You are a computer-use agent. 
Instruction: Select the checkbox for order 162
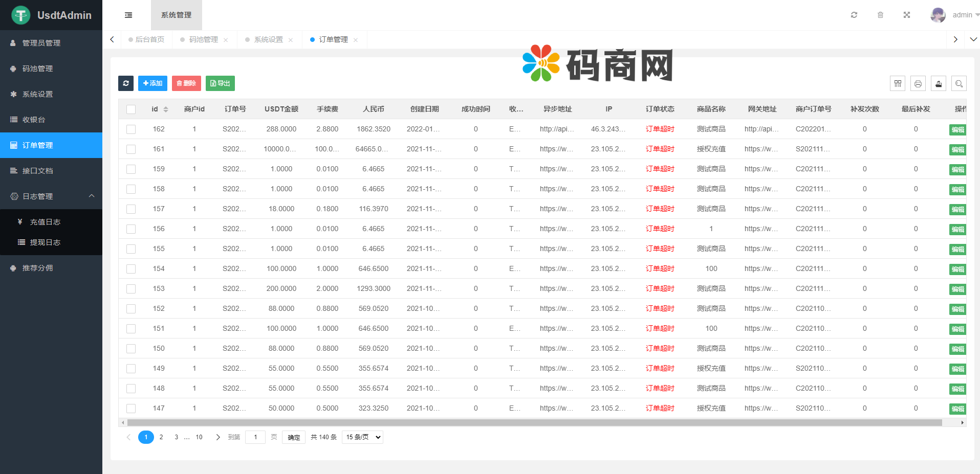131,129
